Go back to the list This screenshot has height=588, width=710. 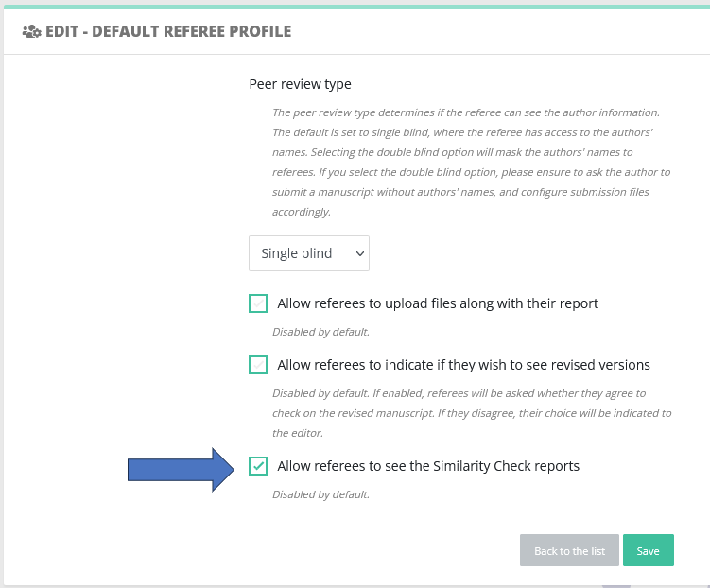coord(569,550)
